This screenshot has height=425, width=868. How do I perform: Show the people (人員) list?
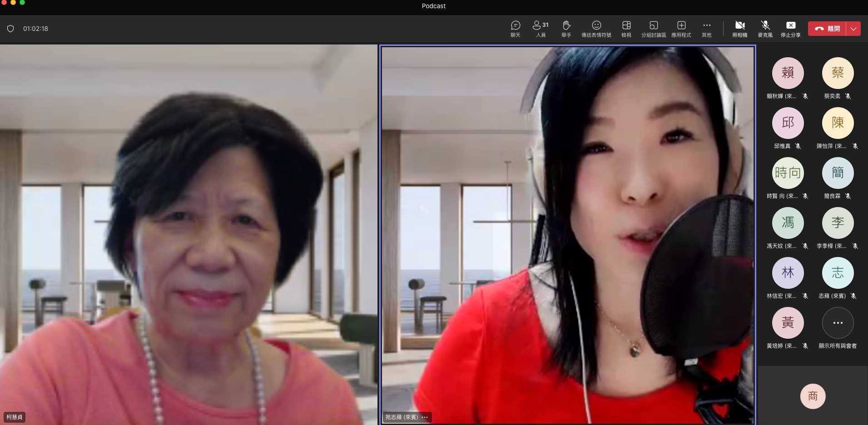click(541, 29)
